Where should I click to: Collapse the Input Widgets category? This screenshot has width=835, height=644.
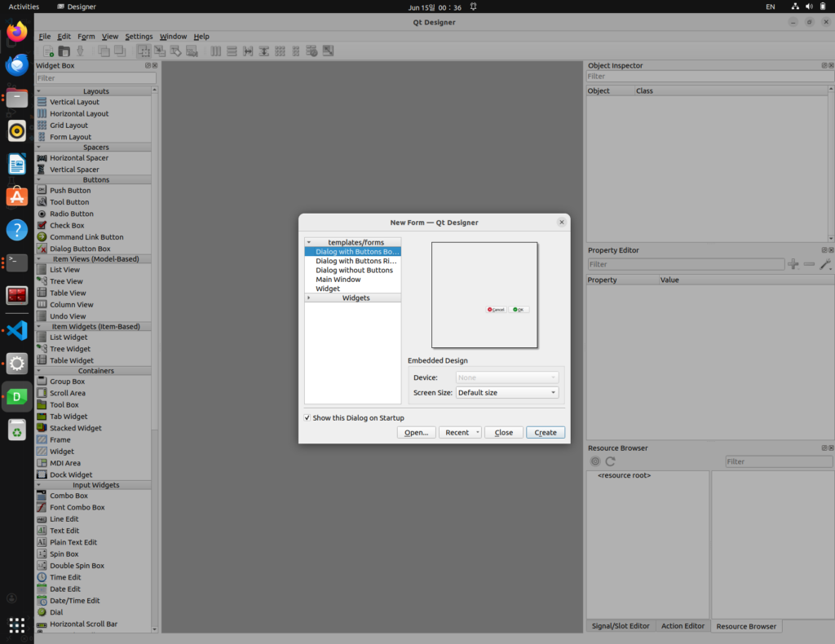pyautogui.click(x=39, y=485)
